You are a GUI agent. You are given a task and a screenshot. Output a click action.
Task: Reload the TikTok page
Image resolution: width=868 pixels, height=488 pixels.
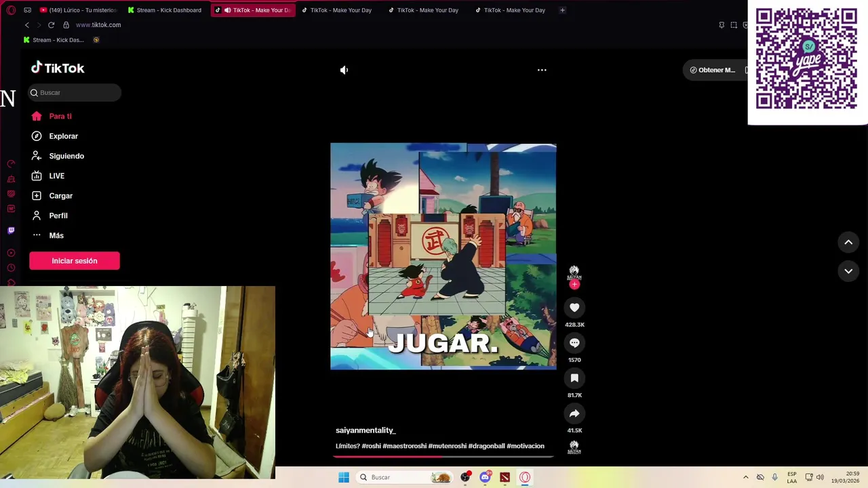(51, 25)
